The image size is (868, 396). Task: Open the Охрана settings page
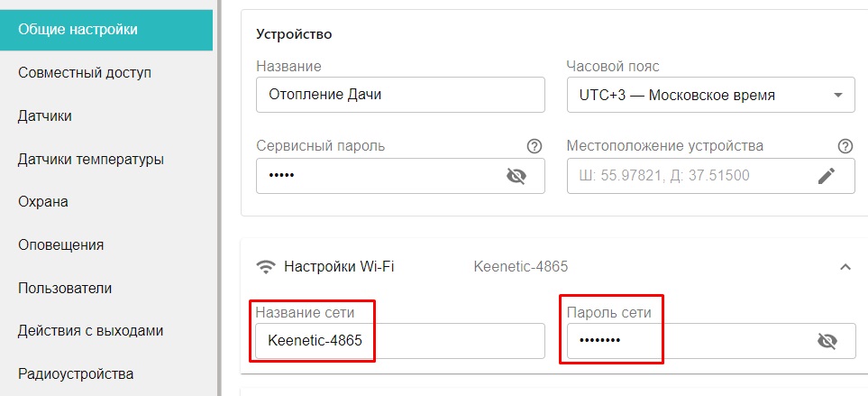pyautogui.click(x=43, y=202)
